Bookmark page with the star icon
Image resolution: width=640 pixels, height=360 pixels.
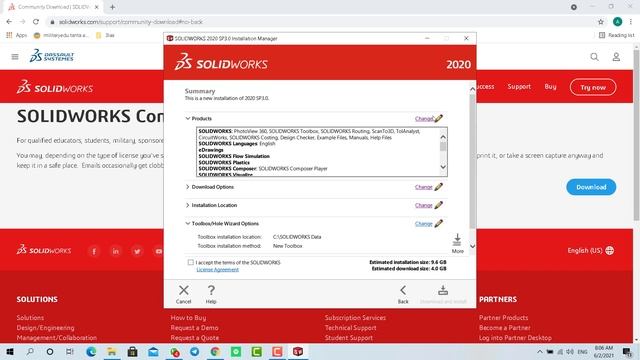click(x=600, y=22)
